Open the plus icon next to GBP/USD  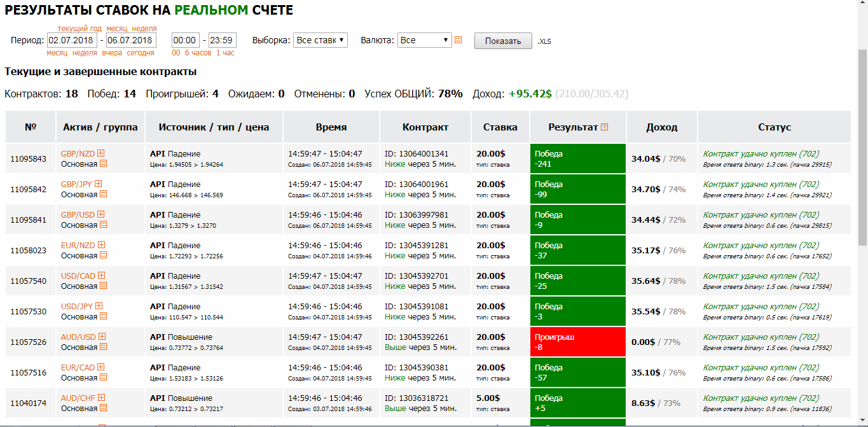pyautogui.click(x=100, y=214)
